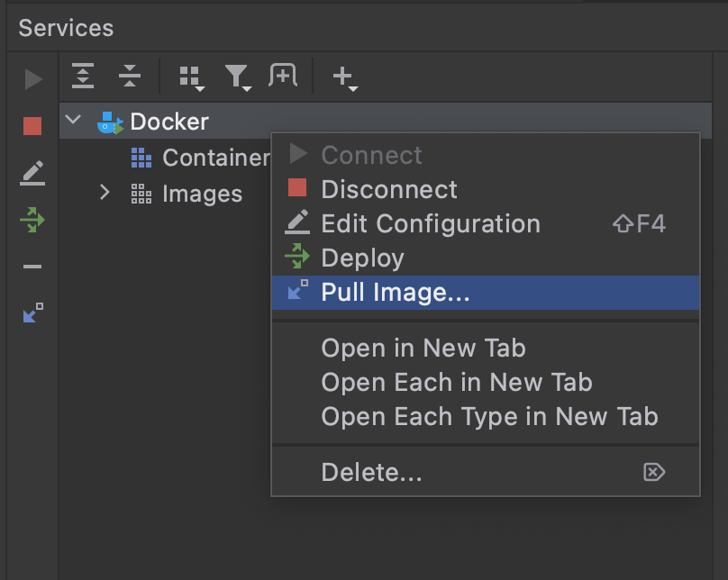Screen dimensions: 728x580
Task: Click the Pull Image icon in the sidebar
Action: (x=32, y=313)
